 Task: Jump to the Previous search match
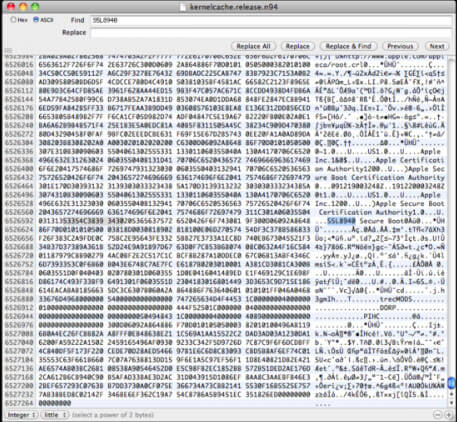pyautogui.click(x=400, y=46)
